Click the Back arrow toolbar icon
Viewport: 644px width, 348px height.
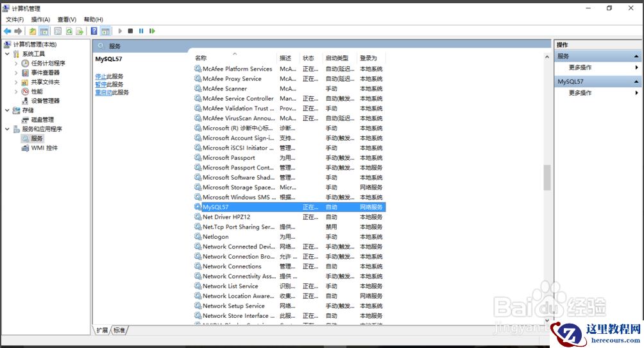pyautogui.click(x=7, y=31)
